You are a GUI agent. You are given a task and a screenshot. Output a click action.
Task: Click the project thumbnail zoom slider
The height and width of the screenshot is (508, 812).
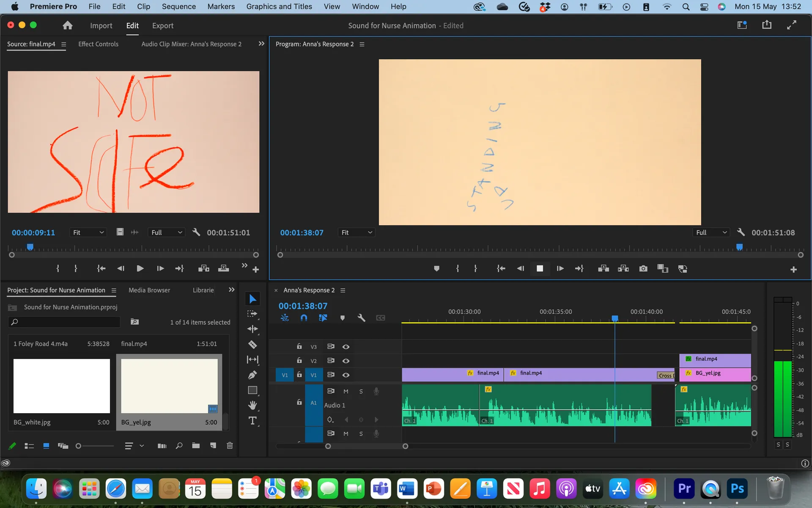[x=79, y=446]
